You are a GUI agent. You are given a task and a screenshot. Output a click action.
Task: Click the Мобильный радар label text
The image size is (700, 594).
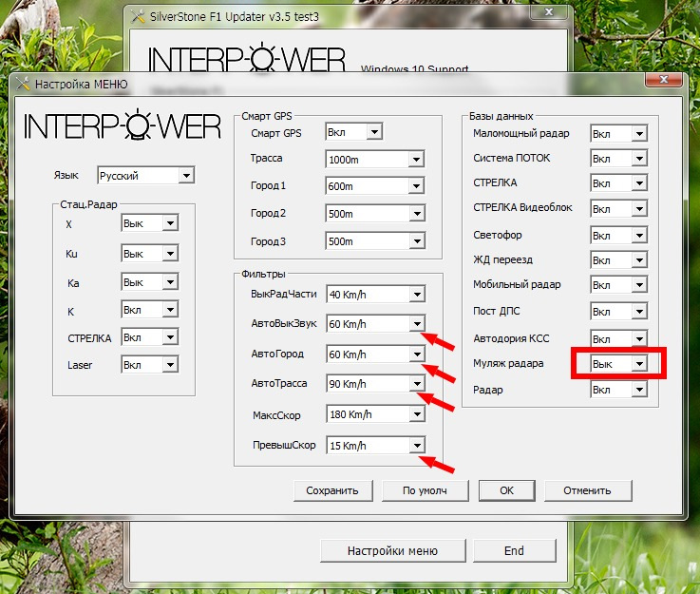pos(517,284)
